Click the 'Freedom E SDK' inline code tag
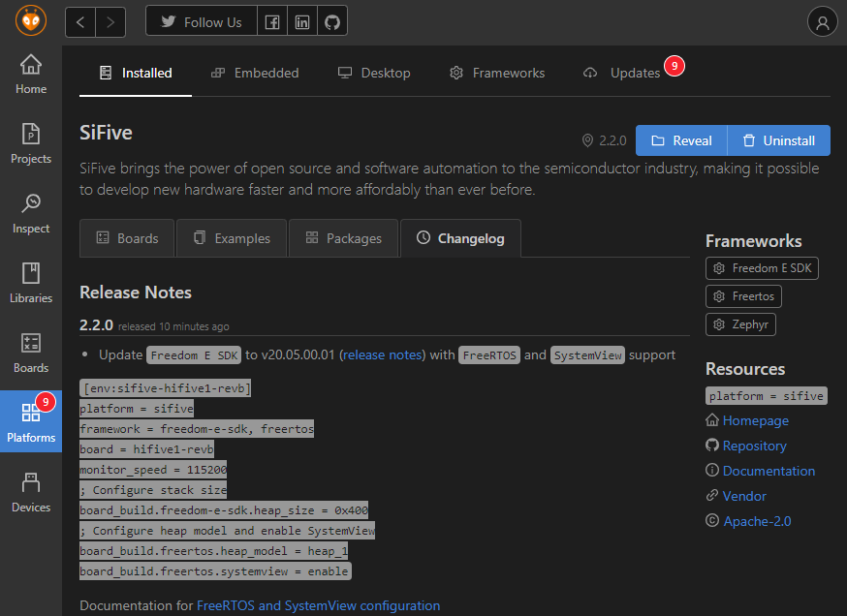847x616 pixels. (x=194, y=355)
